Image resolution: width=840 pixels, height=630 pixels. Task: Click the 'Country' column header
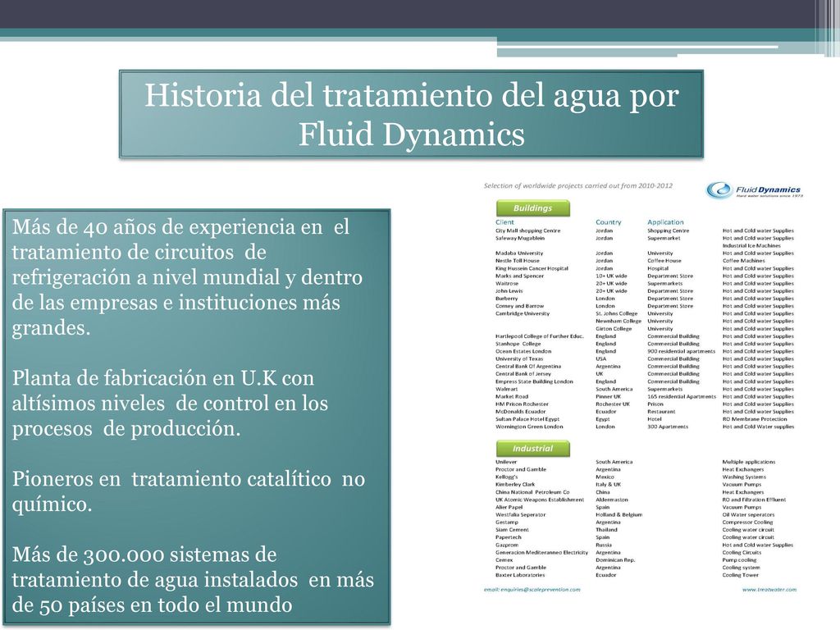pos(608,221)
